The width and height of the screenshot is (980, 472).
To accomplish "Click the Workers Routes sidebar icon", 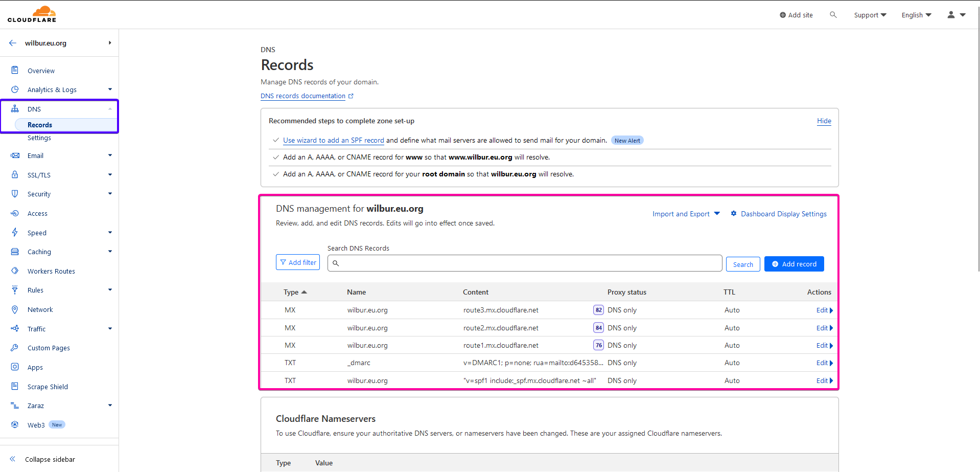I will pyautogui.click(x=15, y=271).
